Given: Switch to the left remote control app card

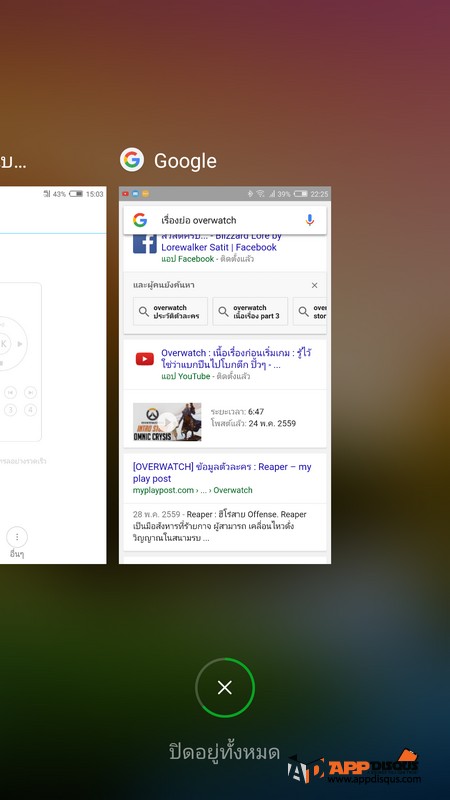Looking at the screenshot, I should pyautogui.click(x=53, y=375).
